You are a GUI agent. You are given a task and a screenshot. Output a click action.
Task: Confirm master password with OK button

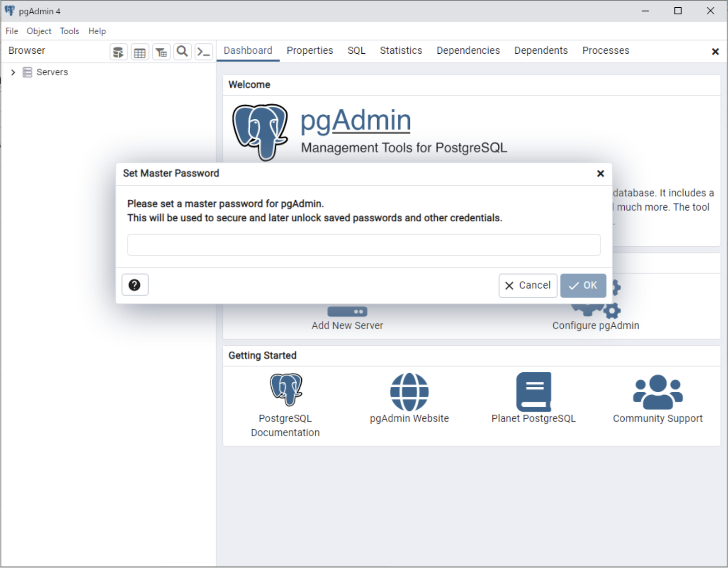tap(583, 285)
